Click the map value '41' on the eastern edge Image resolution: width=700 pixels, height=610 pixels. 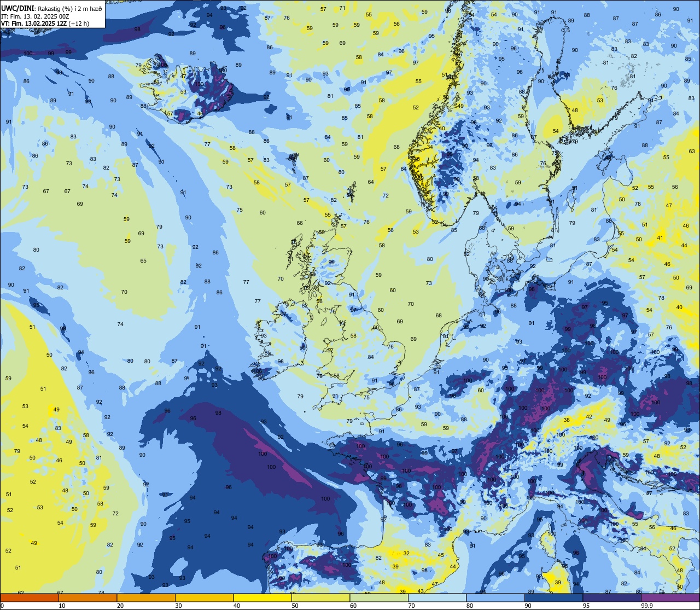pos(660,237)
